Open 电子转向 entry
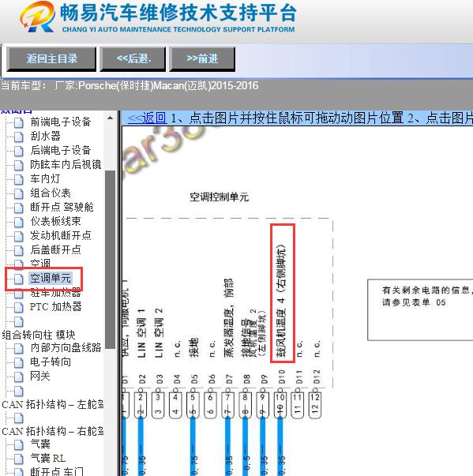The width and height of the screenshot is (473, 476). click(x=51, y=362)
